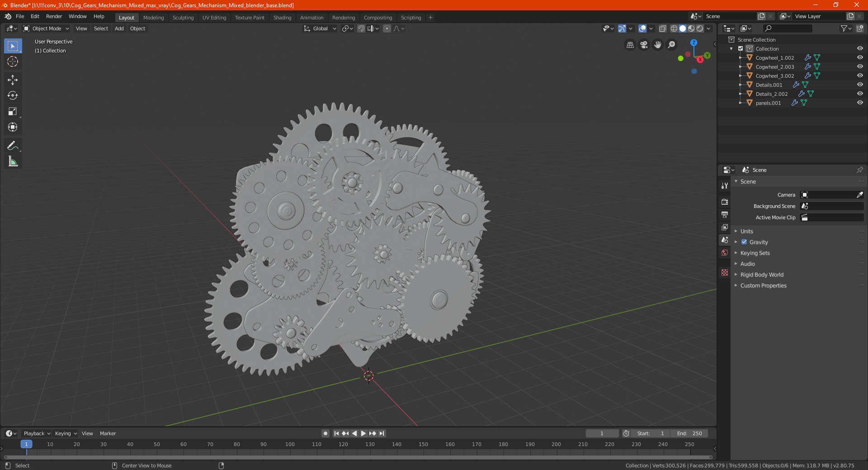Select the Measure tool
This screenshot has height=470, width=868.
(x=13, y=161)
